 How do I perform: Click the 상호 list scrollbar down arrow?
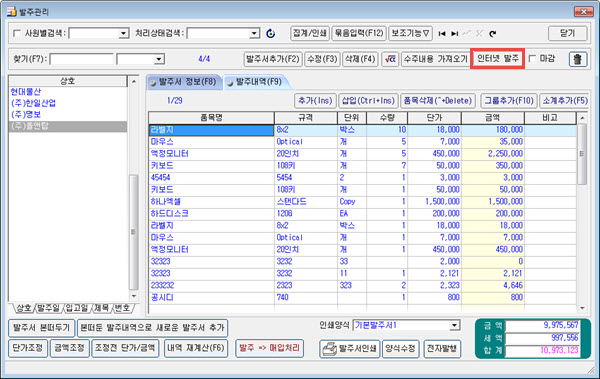coord(134,296)
